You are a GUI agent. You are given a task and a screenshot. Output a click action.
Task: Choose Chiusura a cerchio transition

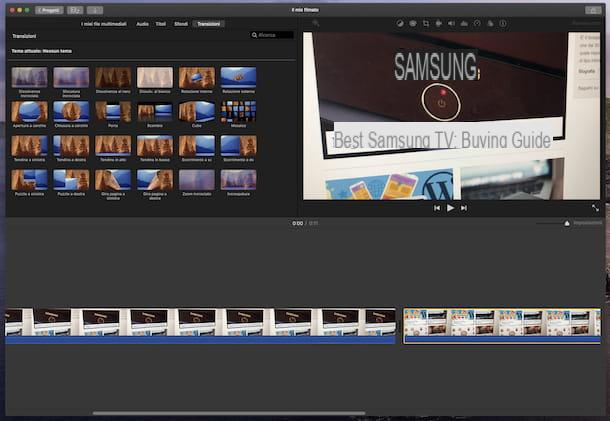point(71,114)
